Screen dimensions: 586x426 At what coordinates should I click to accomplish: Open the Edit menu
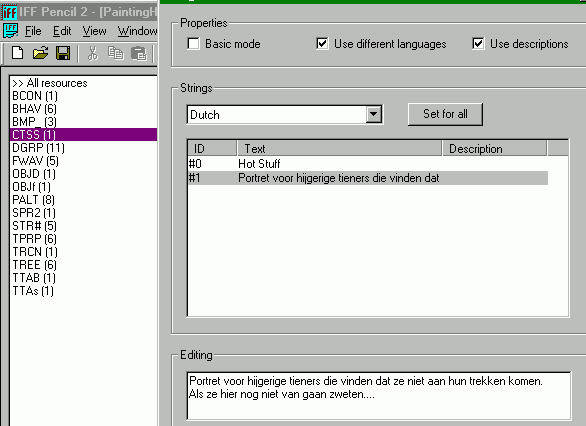click(x=62, y=31)
